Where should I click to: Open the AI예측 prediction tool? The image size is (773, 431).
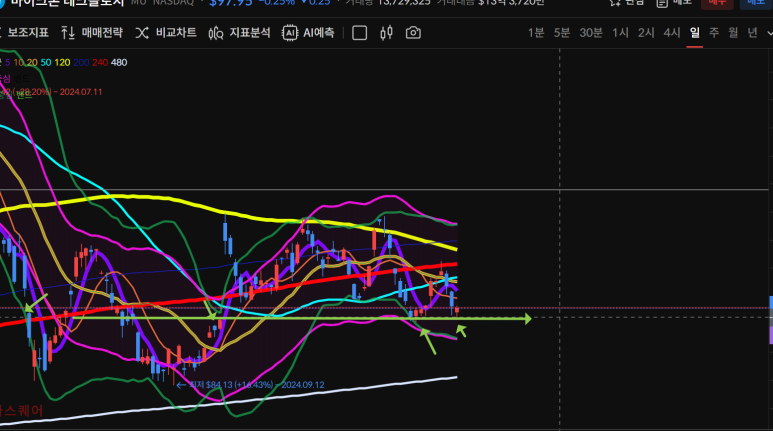point(308,33)
